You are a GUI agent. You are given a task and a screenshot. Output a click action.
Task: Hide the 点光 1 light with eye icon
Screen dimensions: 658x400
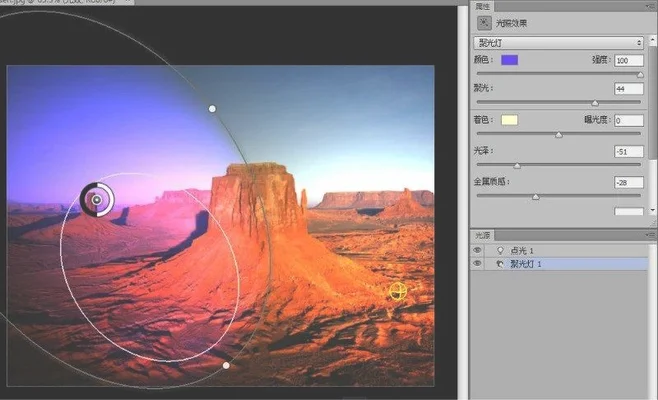(477, 250)
